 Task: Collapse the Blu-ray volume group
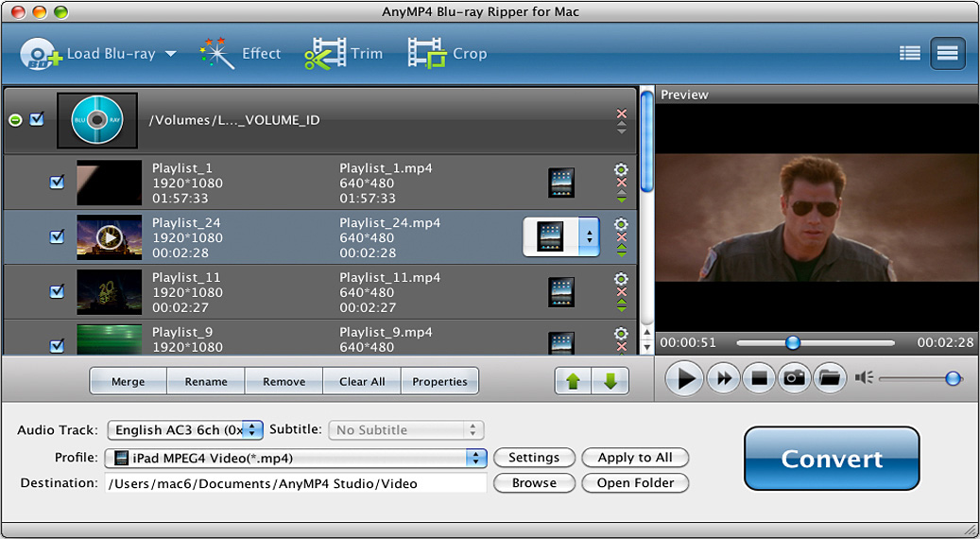pyautogui.click(x=15, y=120)
